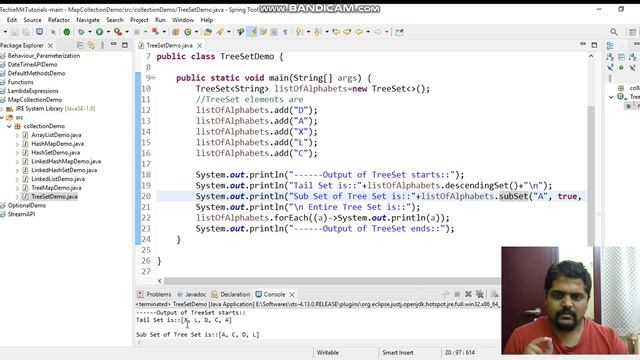Open the Window menu

coord(183,20)
